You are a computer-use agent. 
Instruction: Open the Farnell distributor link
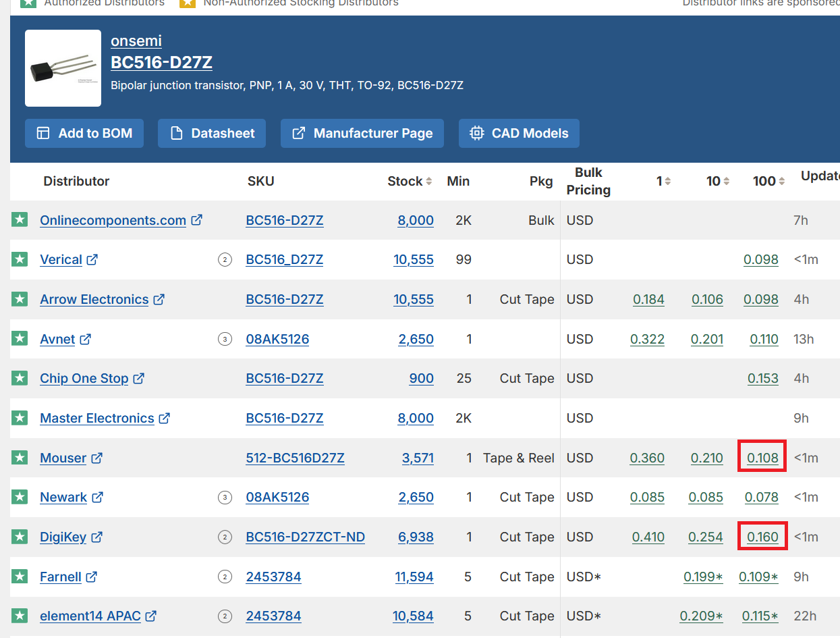[x=60, y=577]
